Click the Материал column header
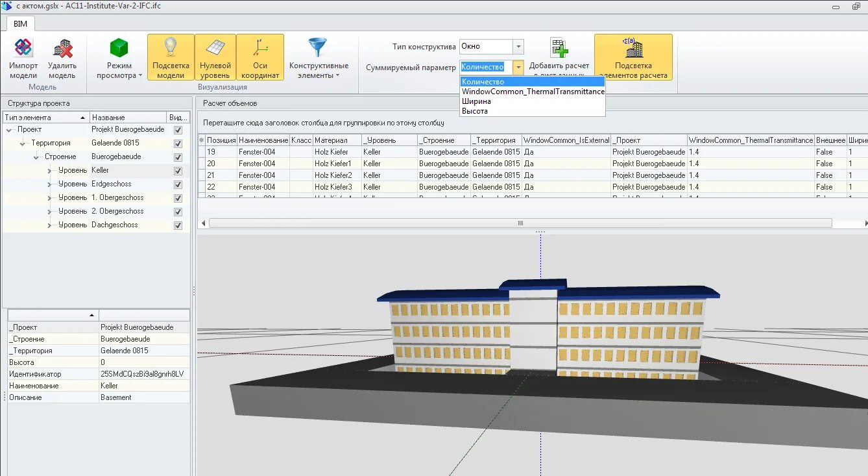This screenshot has width=868, height=476. coord(337,140)
